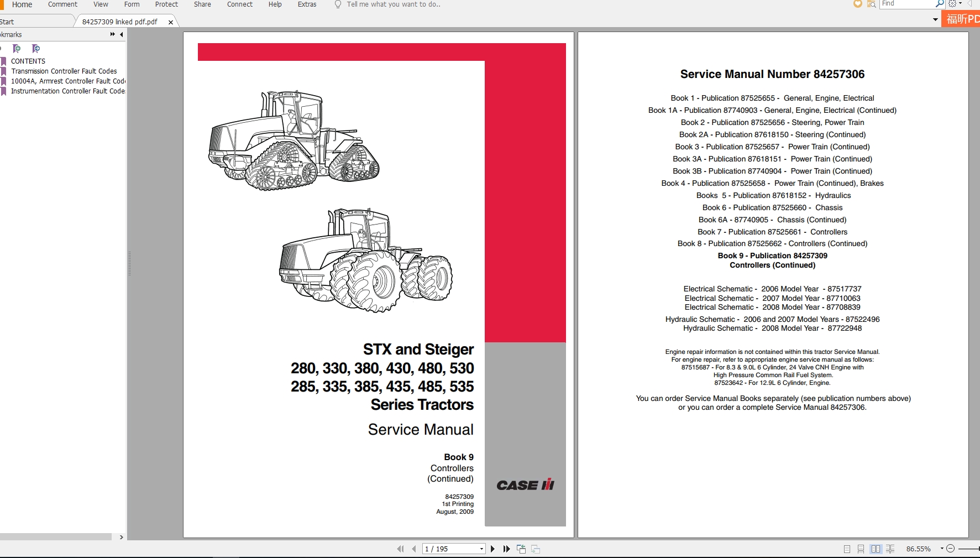The image size is (980, 558).
Task: Click the previous view icon in bottom bar
Action: [x=521, y=549]
